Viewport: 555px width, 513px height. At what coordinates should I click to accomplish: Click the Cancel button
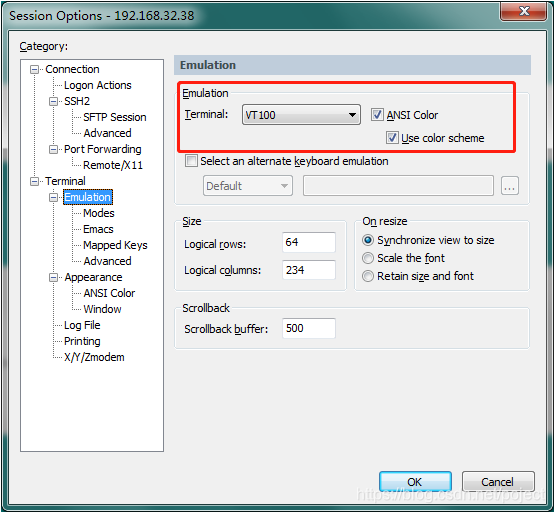pos(498,482)
